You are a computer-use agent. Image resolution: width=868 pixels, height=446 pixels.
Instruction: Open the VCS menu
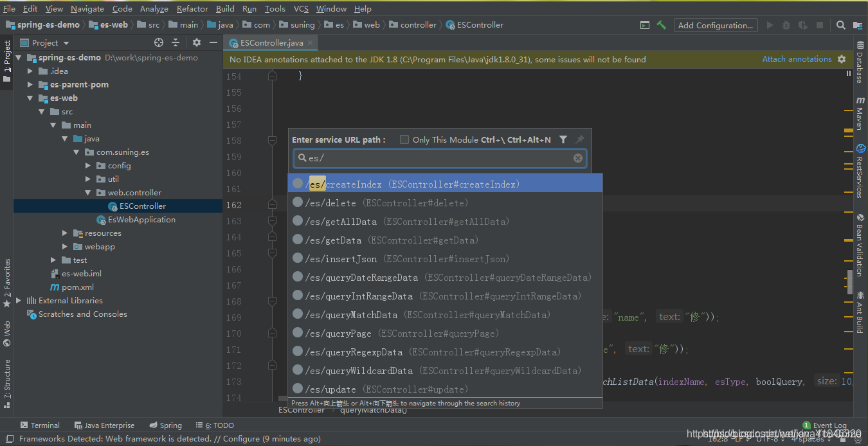tap(301, 9)
